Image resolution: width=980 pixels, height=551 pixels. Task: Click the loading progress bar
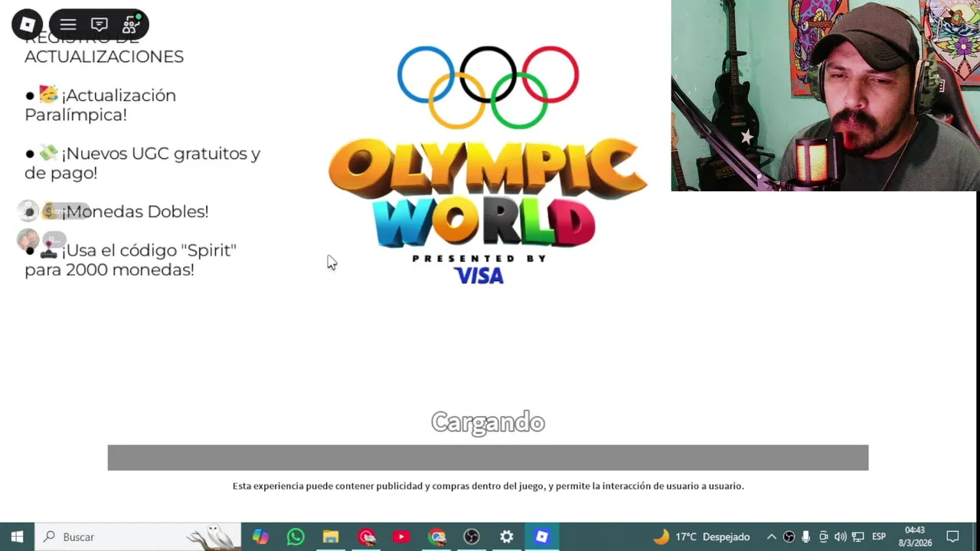tap(488, 458)
